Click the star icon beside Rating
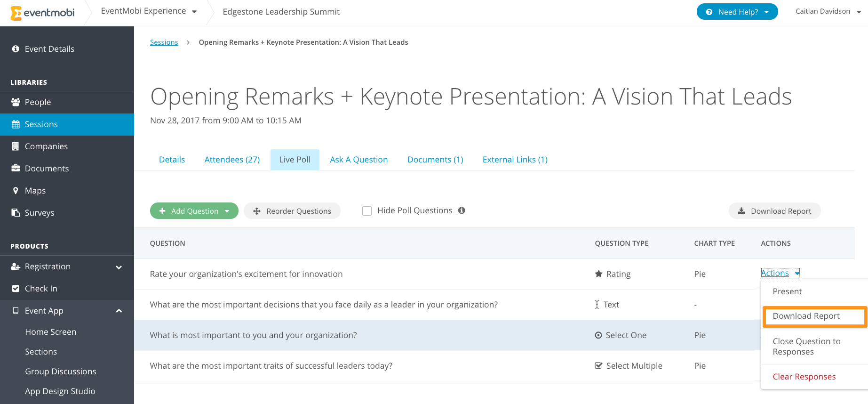Screen dimensions: 868x404 click(598, 274)
